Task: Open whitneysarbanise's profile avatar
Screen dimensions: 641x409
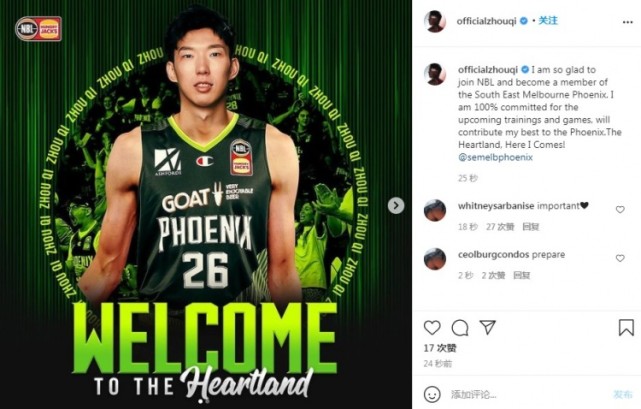Action: (435, 210)
